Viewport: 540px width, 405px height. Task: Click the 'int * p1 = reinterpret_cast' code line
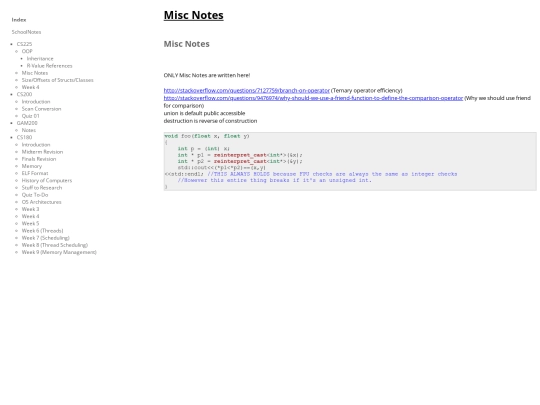point(240,155)
